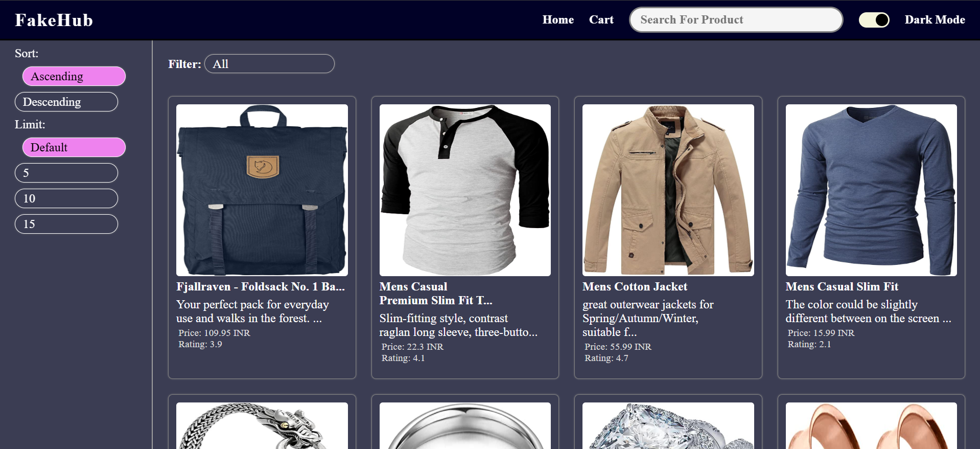980x449 pixels.
Task: Select Ascending sort option
Action: [74, 76]
